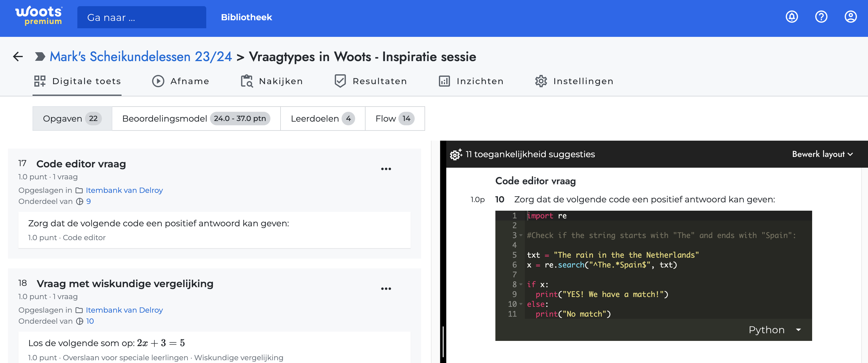The height and width of the screenshot is (363, 868).
Task: Go back with the left arrow icon
Action: click(18, 56)
